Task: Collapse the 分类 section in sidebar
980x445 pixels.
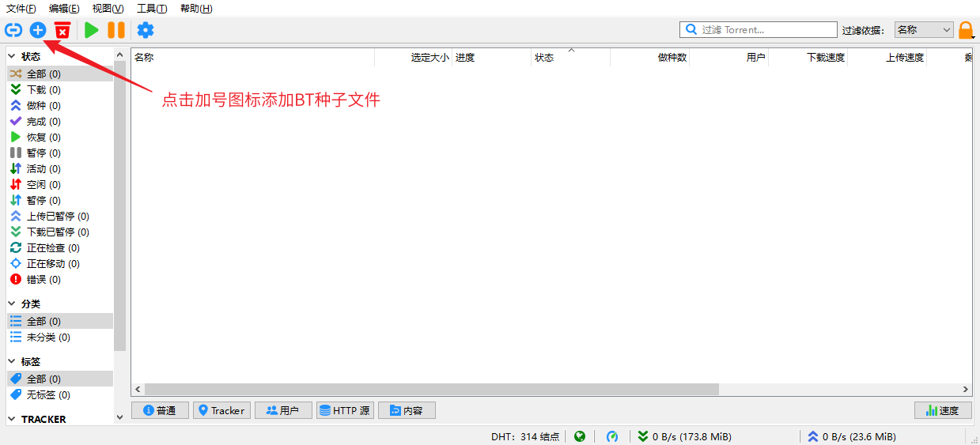Action: pos(12,304)
